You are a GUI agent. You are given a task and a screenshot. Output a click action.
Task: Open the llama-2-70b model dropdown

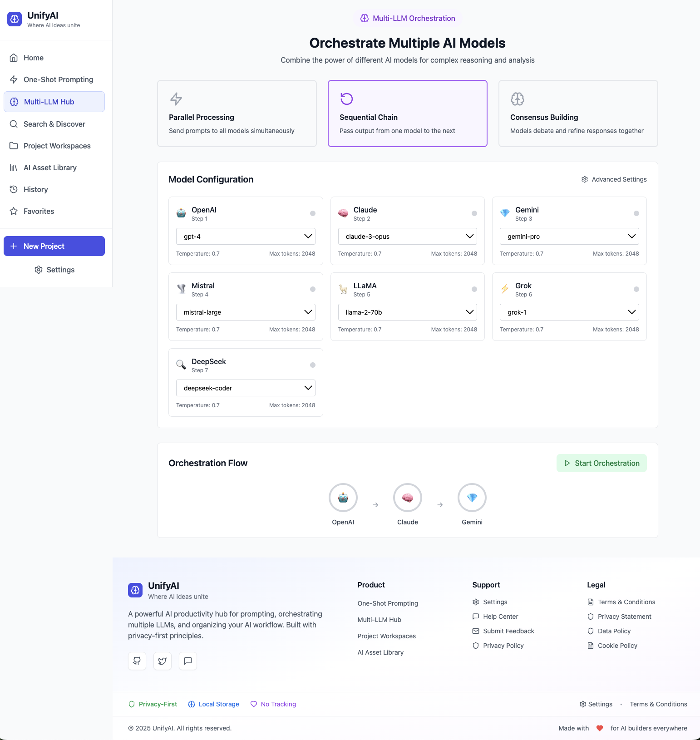[408, 312]
